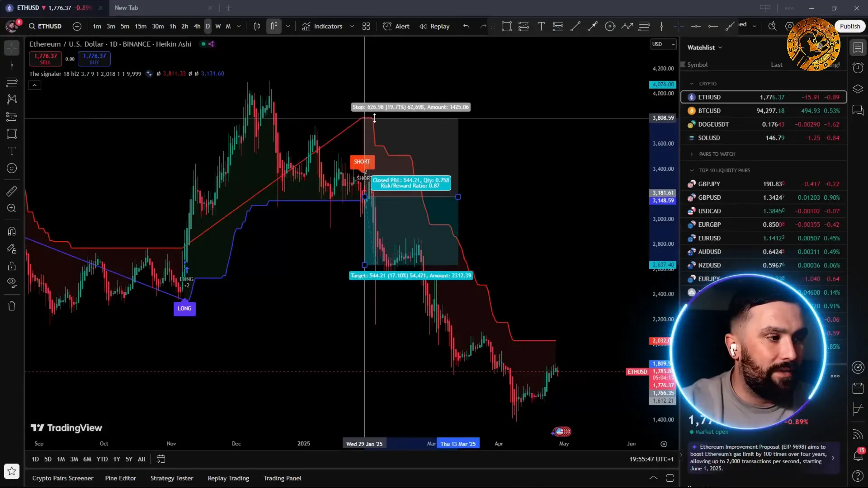868x488 pixels.
Task: Open the Watchlist name dropdown
Action: [x=705, y=47]
